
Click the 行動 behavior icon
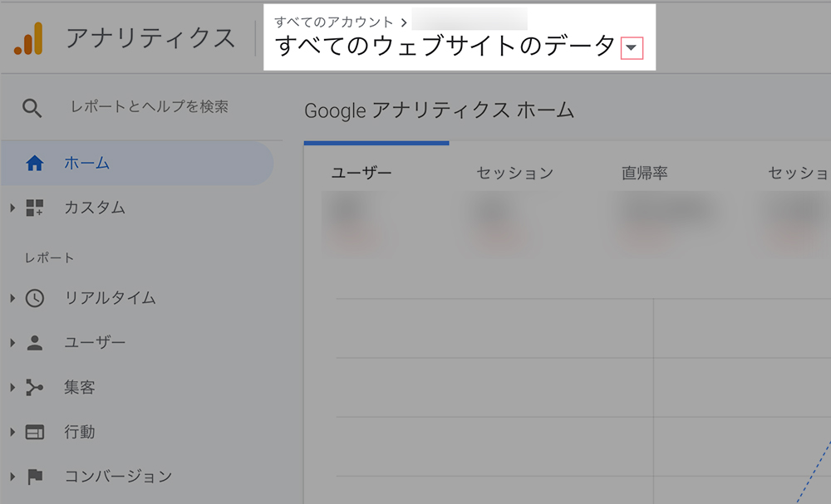point(34,433)
